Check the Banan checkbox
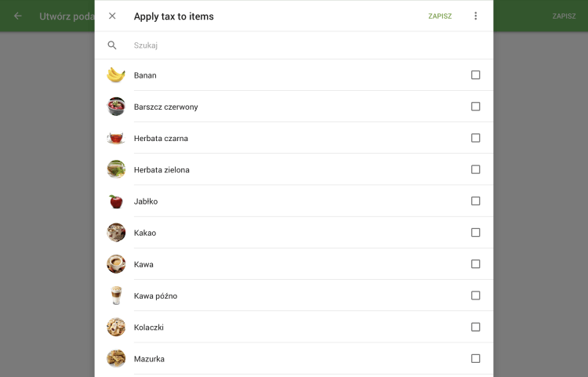The image size is (588, 377). tap(475, 75)
